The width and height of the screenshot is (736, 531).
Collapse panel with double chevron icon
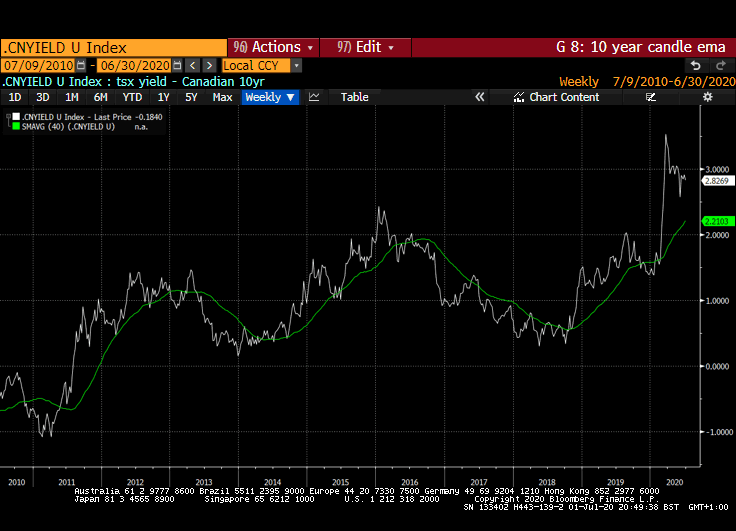(x=479, y=97)
